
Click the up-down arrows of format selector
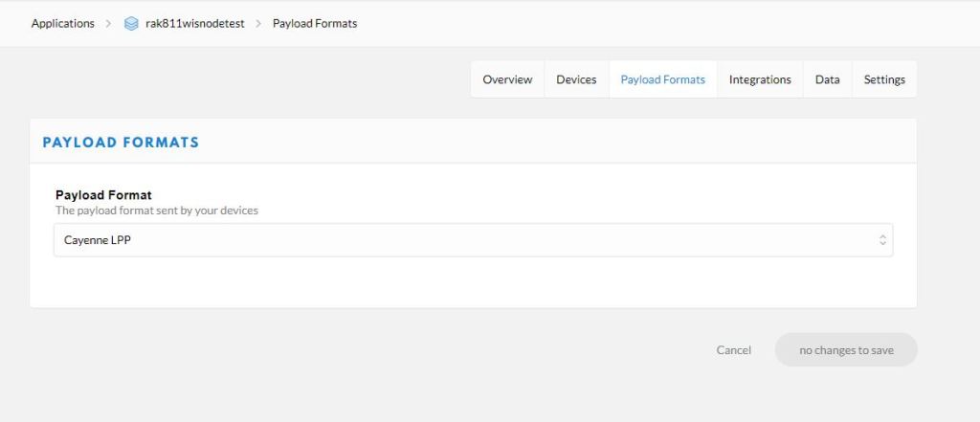(882, 241)
